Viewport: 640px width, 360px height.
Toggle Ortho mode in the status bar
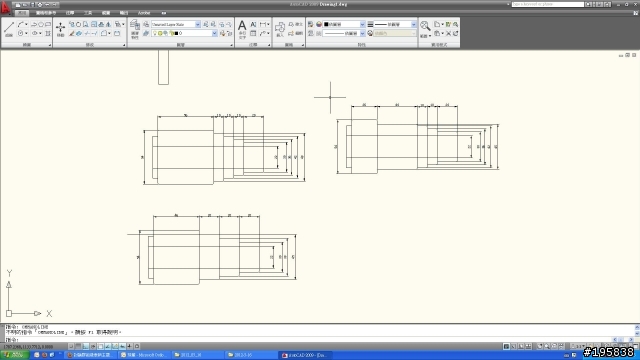click(x=86, y=346)
